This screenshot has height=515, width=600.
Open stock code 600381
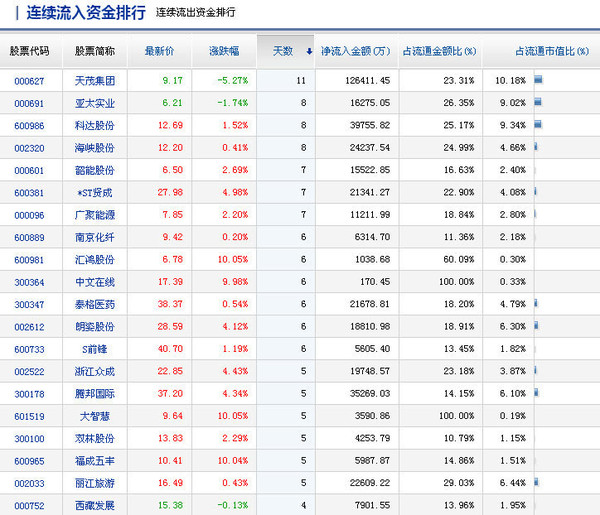tap(29, 193)
